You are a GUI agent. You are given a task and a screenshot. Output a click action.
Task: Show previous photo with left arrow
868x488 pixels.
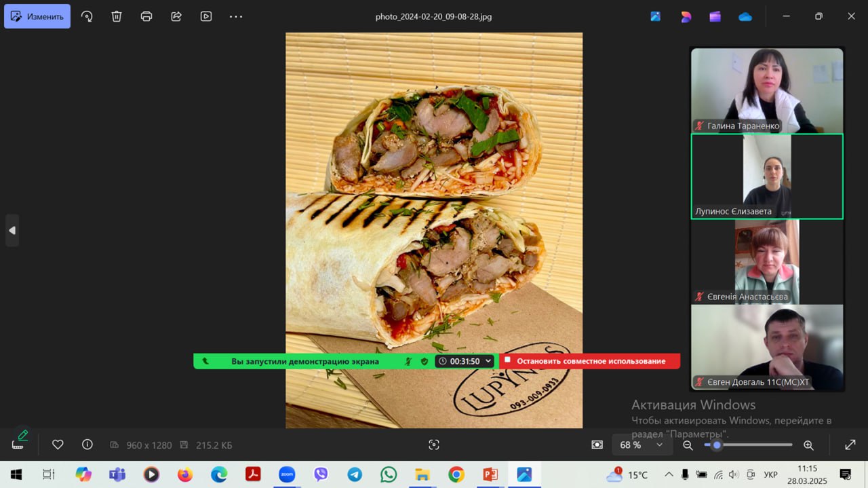(12, 230)
